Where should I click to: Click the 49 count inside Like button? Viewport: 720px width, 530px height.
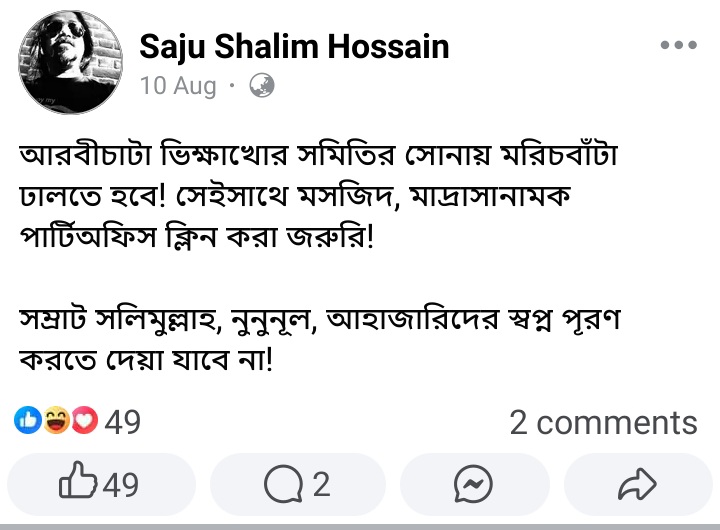[120, 485]
